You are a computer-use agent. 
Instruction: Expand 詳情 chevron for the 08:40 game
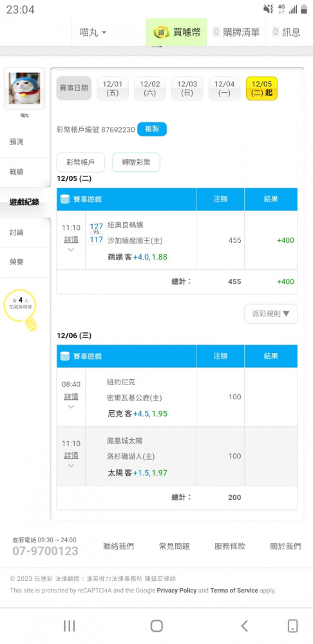(x=71, y=407)
